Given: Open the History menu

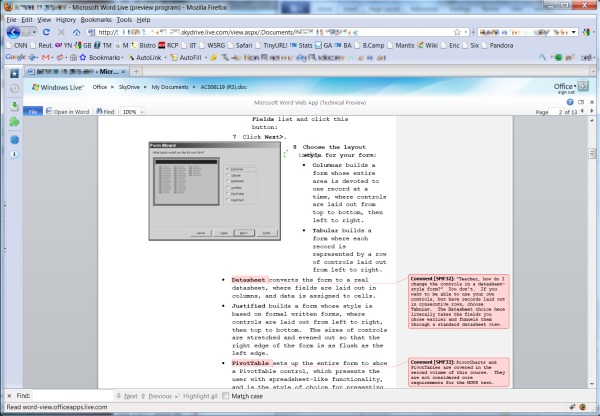Looking at the screenshot, I should (66, 20).
